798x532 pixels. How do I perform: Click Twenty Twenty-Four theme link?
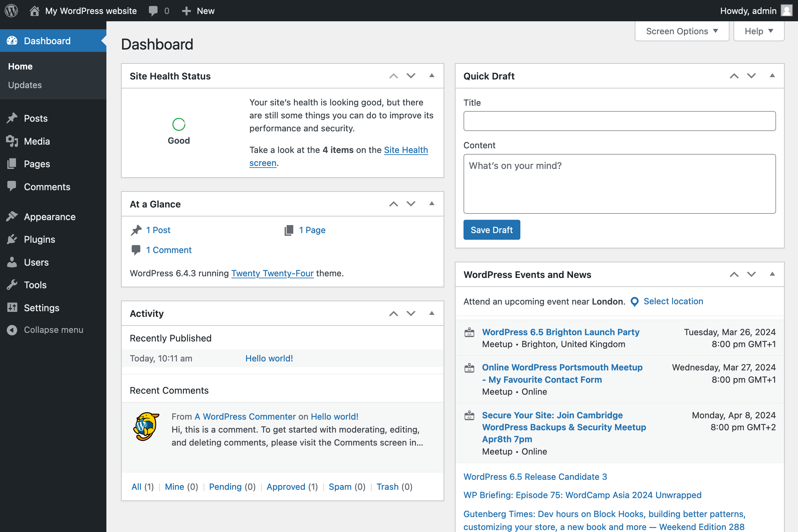click(273, 273)
